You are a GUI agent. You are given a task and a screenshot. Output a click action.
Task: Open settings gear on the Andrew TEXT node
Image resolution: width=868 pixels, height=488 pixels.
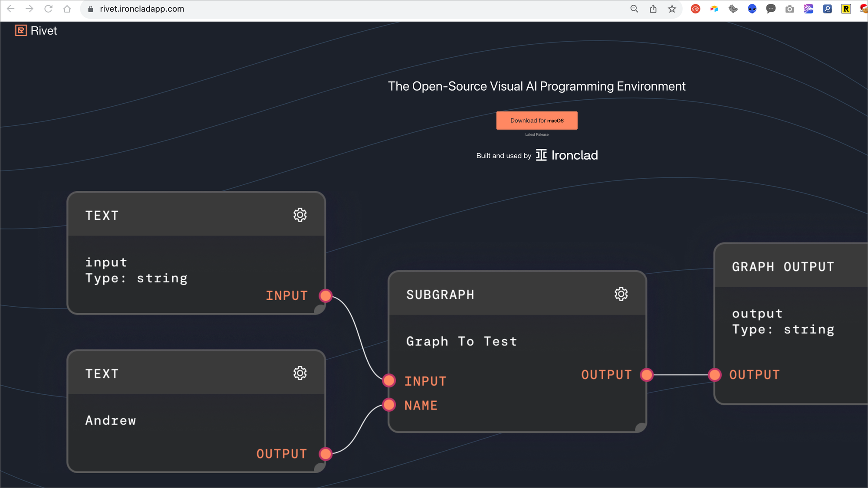[300, 373]
